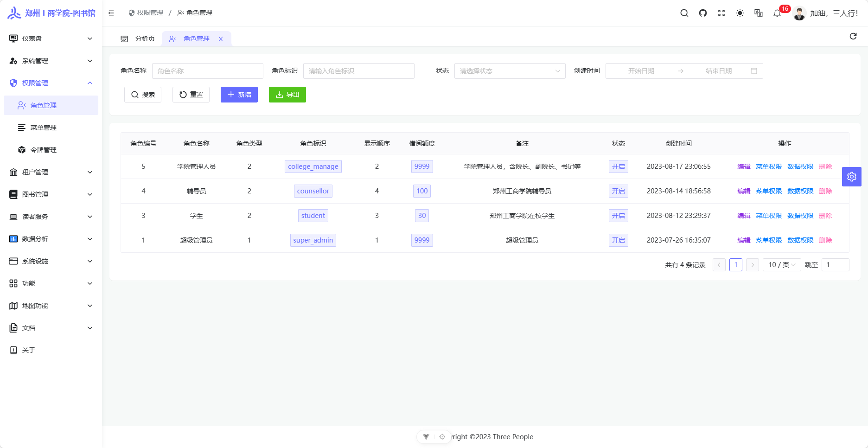Click the footer Vue devtools icon
The height and width of the screenshot is (448, 868).
(x=426, y=436)
